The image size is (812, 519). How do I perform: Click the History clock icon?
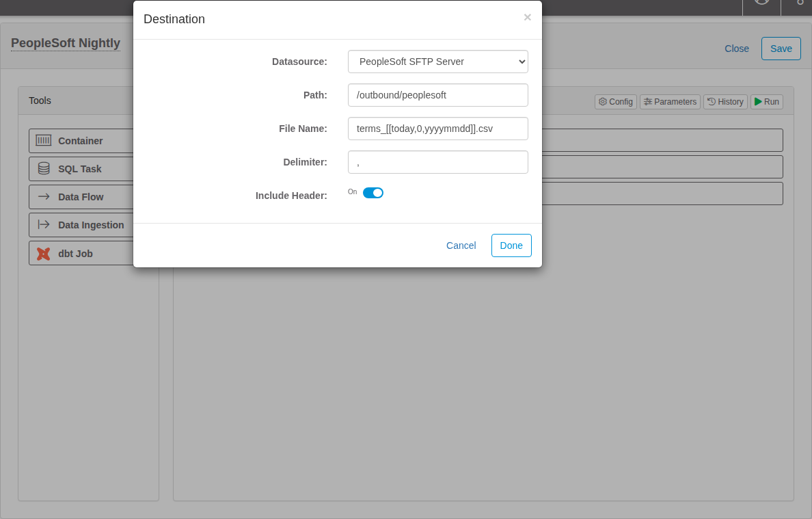click(x=712, y=101)
